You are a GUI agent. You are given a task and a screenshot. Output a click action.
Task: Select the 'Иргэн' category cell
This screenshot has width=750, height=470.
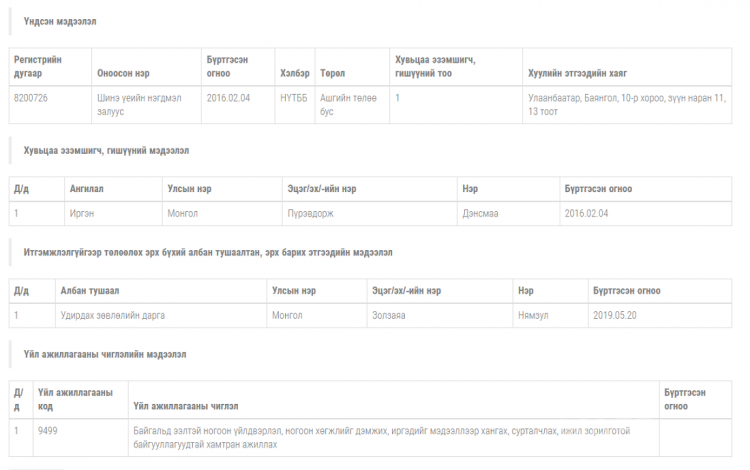pyautogui.click(x=113, y=213)
